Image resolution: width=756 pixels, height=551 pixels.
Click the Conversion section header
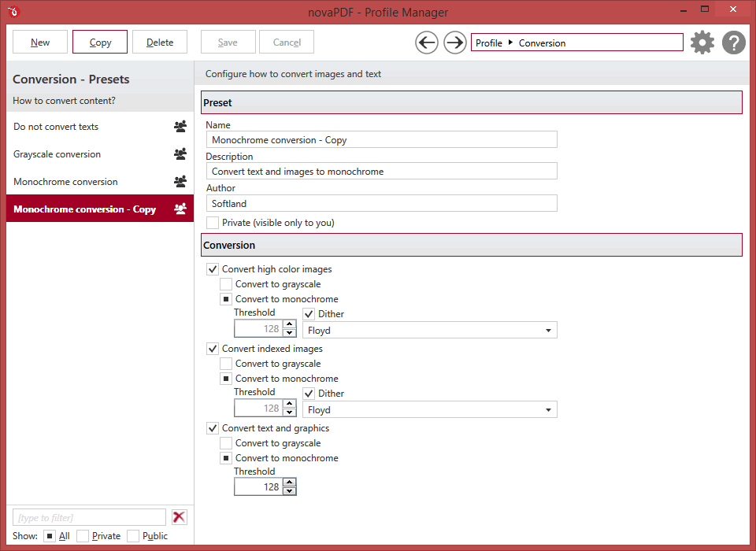(472, 245)
